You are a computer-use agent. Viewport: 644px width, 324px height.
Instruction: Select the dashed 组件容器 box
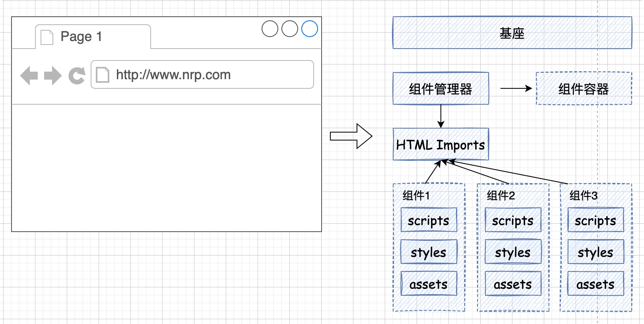tap(584, 88)
